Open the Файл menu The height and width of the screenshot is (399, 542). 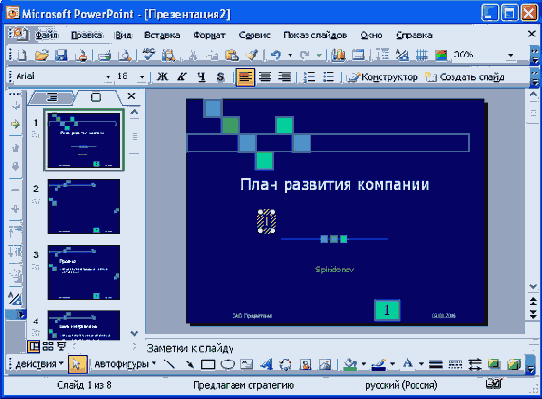pyautogui.click(x=46, y=35)
